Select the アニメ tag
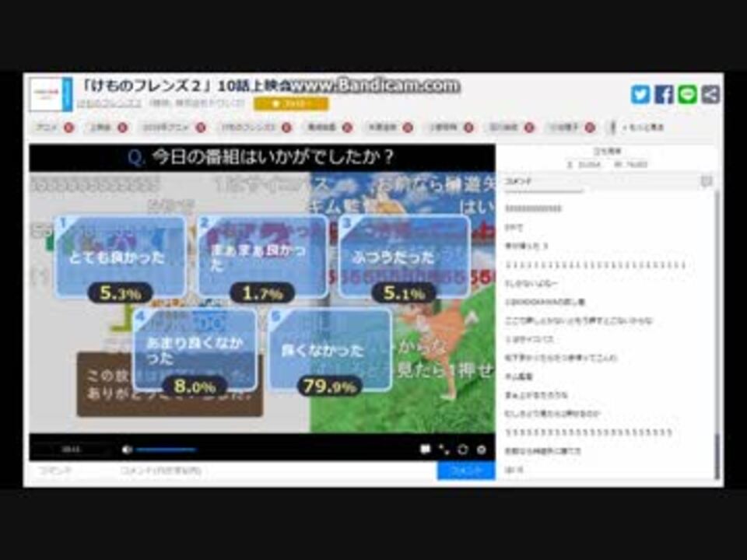This screenshot has height=560, width=747. tap(47, 127)
